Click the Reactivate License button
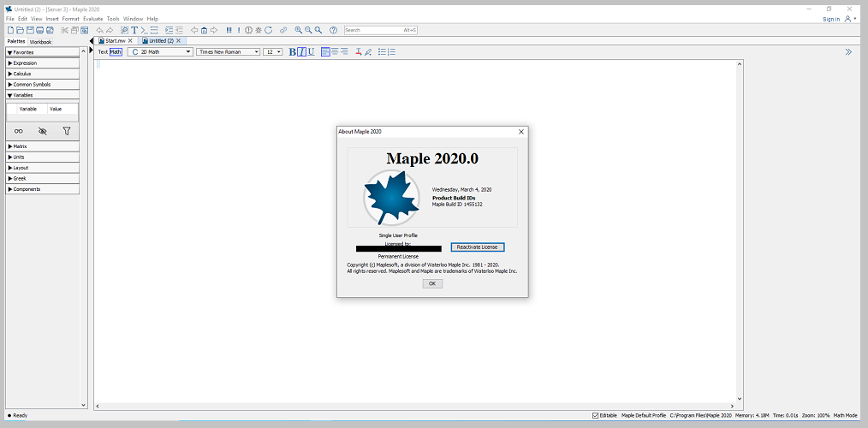The image size is (868, 428). coord(477,247)
